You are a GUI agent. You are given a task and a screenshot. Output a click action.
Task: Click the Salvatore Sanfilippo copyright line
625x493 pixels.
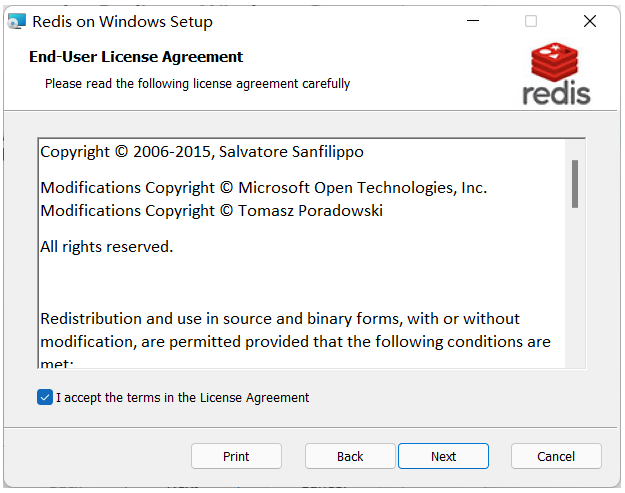tap(202, 152)
